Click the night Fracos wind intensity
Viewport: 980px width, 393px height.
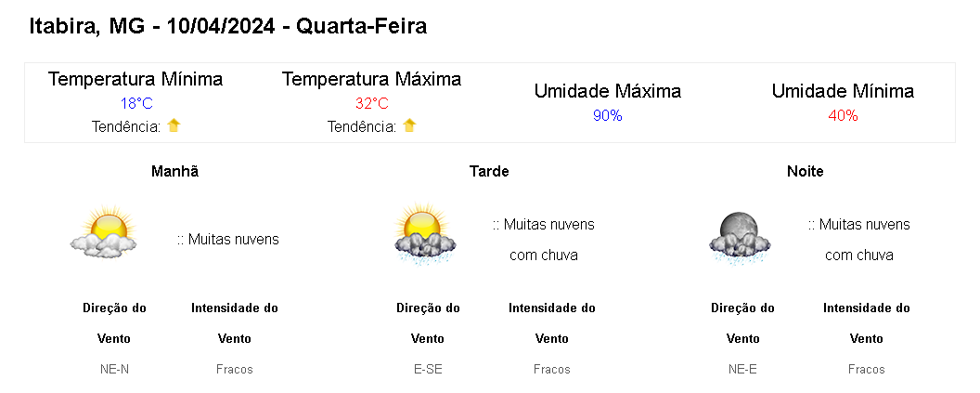click(x=866, y=369)
